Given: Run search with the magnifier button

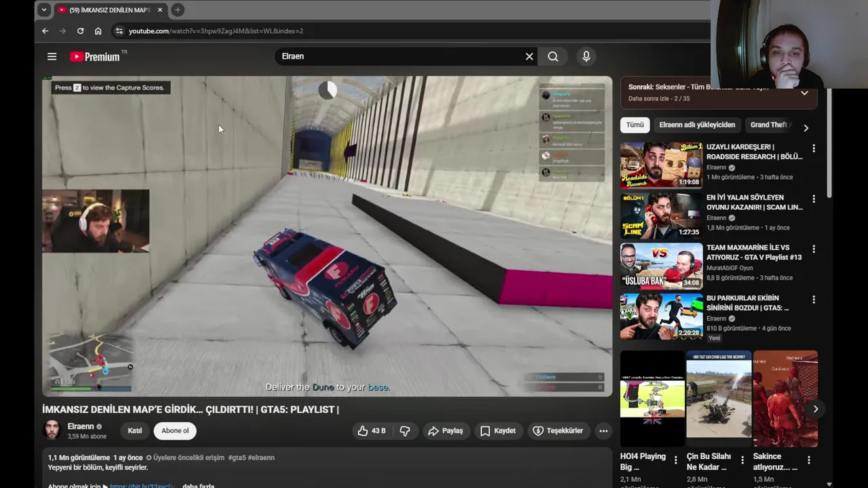Looking at the screenshot, I should pos(553,56).
